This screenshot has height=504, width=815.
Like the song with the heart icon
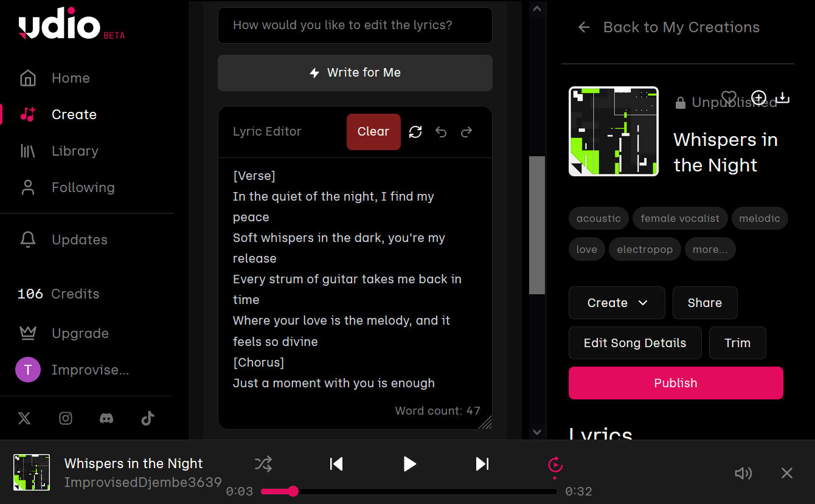tap(729, 97)
